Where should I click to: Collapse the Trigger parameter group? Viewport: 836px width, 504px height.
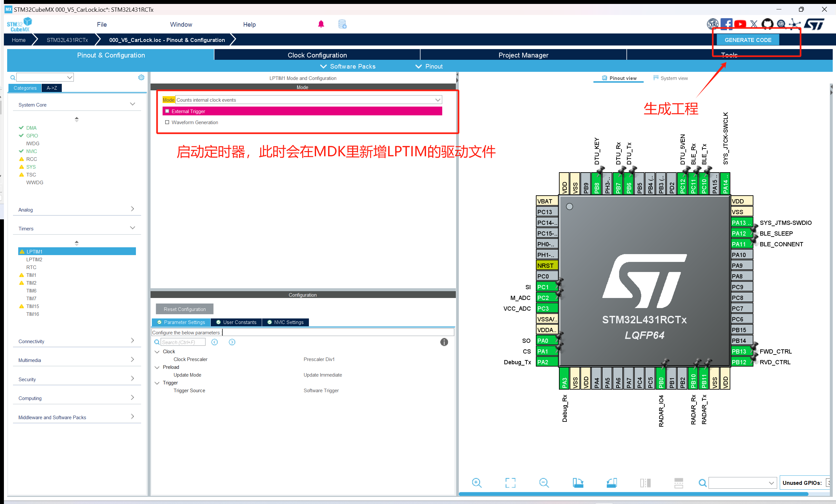[x=157, y=383]
